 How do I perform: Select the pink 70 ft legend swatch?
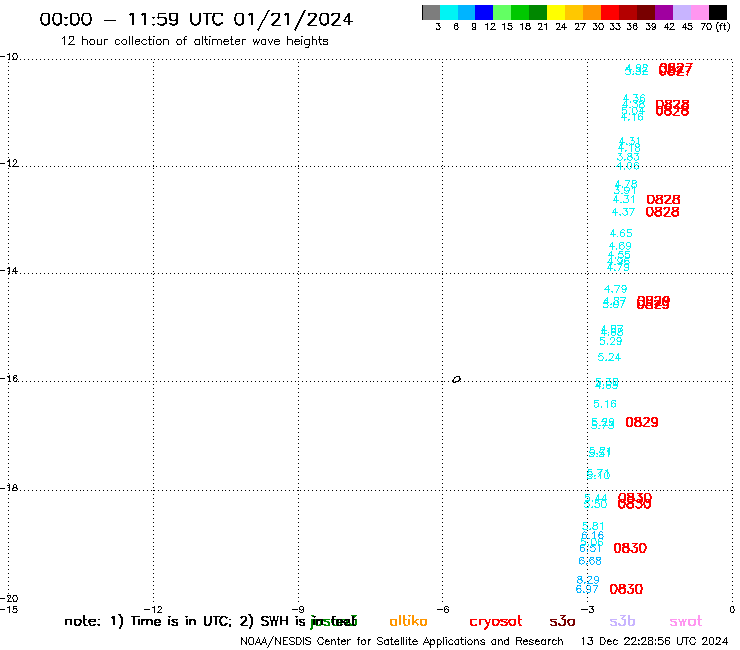(x=699, y=12)
